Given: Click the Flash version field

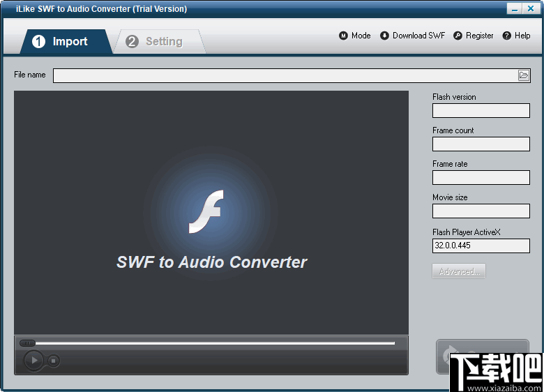Looking at the screenshot, I should tap(481, 110).
